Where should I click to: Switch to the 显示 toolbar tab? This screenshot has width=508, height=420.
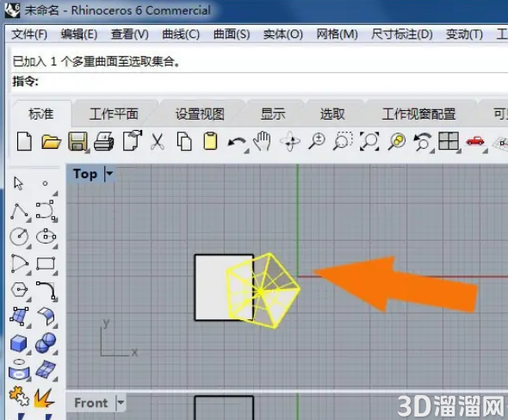[274, 114]
